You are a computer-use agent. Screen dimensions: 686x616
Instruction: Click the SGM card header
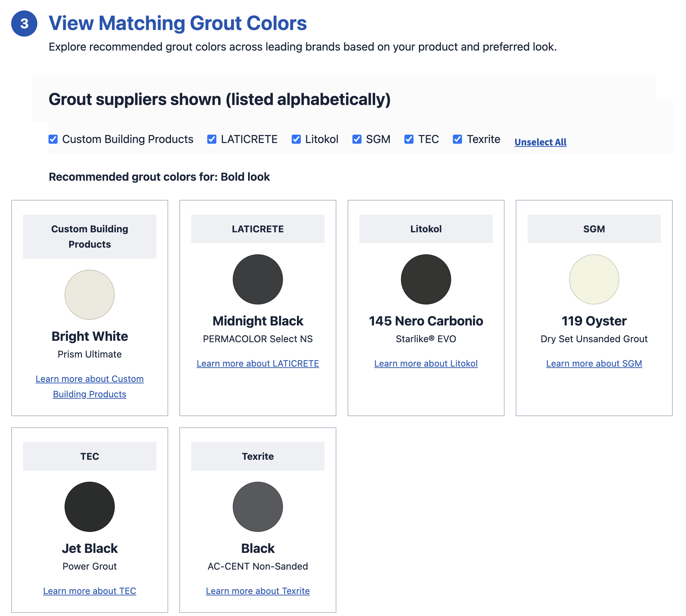tap(594, 229)
